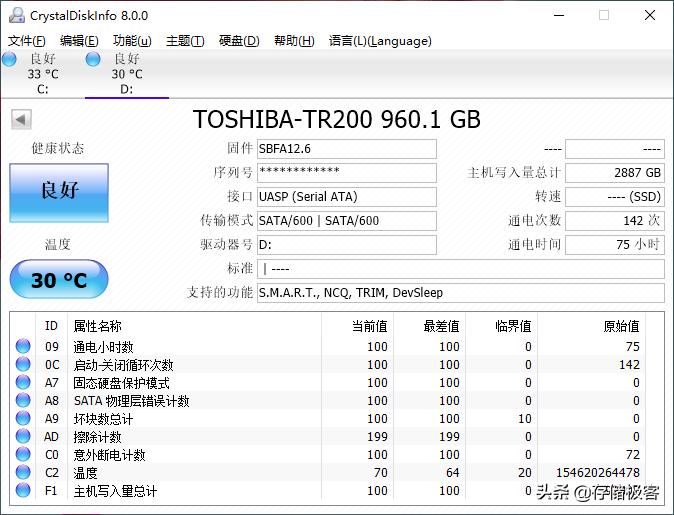Click the 良好 health status button

tap(59, 193)
